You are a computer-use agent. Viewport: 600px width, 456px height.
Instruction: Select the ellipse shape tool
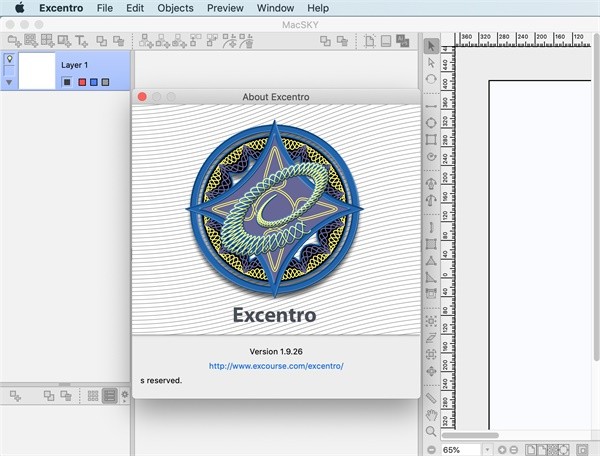pos(431,123)
